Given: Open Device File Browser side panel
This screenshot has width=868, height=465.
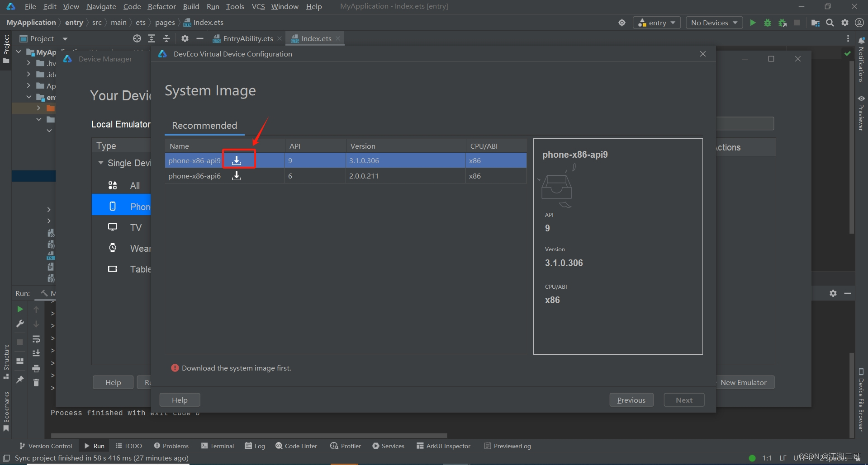Looking at the screenshot, I should [x=861, y=400].
